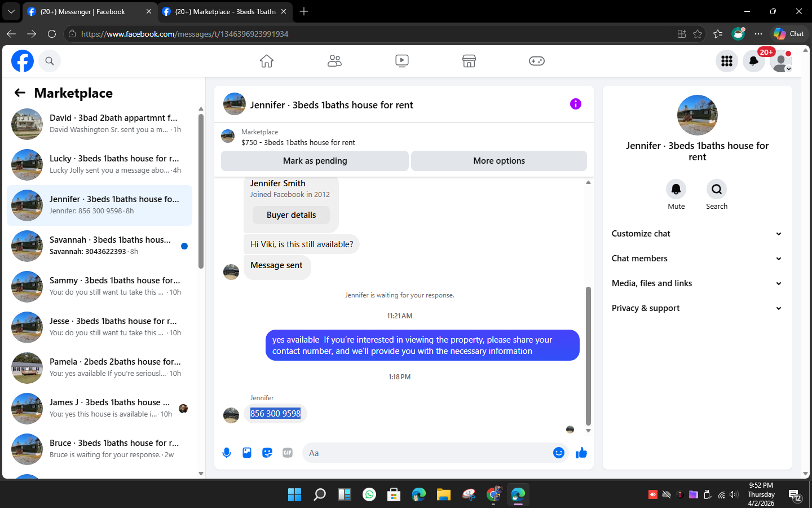The image size is (812, 508).
Task: Record a voice clip with microphone icon
Action: point(227,453)
